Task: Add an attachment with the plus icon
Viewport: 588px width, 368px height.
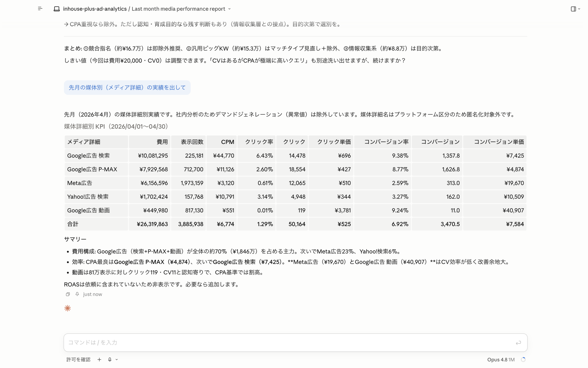Action: point(99,359)
